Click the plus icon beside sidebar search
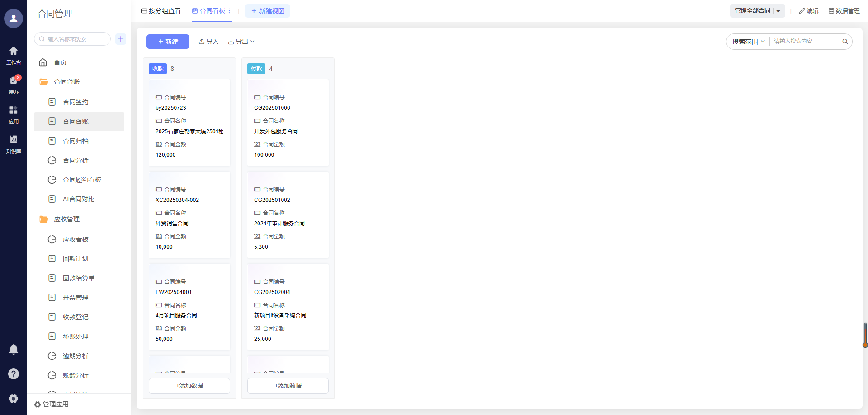 click(121, 39)
